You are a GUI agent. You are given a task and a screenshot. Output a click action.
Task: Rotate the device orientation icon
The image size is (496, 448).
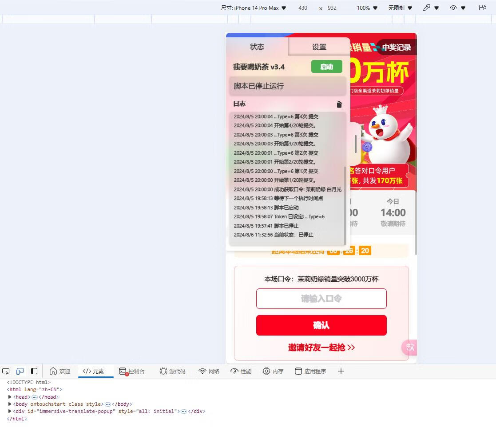[482, 8]
